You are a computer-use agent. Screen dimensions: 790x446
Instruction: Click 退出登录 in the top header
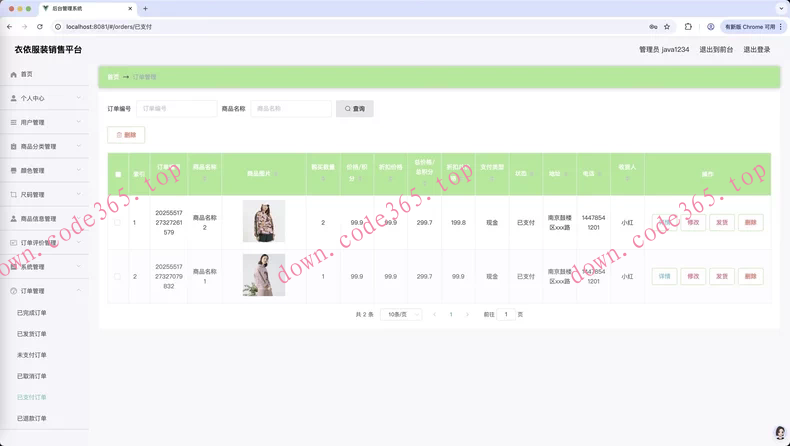pyautogui.click(x=756, y=49)
